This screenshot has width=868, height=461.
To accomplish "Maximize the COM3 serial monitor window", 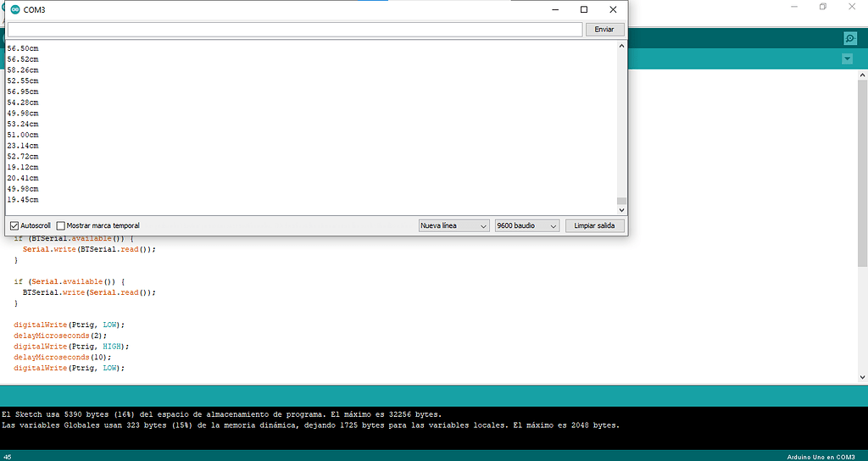I will [583, 9].
